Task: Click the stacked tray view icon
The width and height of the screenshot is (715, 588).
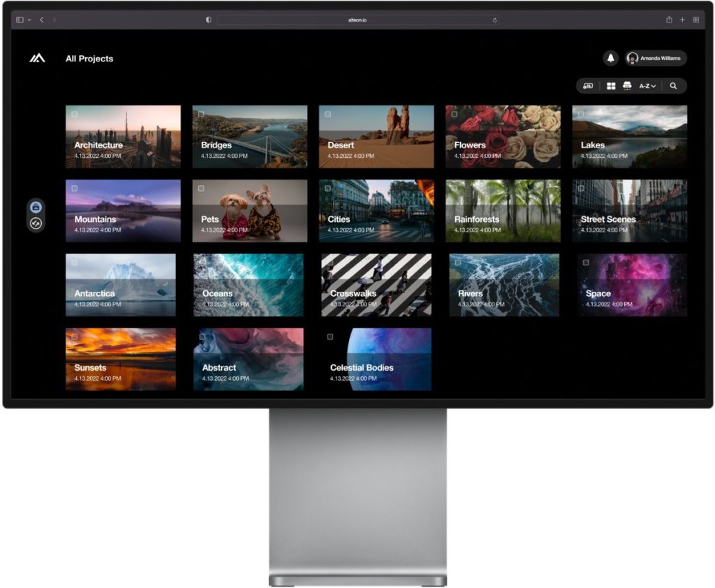Action: coord(627,86)
